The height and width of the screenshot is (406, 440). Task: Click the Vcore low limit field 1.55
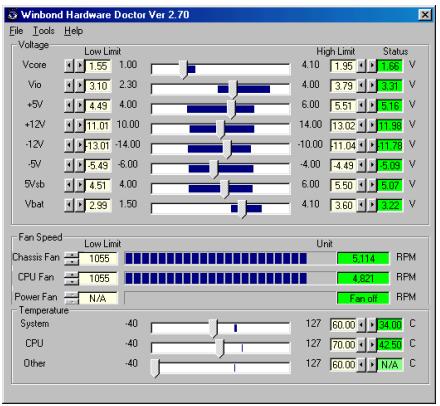pyautogui.click(x=98, y=66)
